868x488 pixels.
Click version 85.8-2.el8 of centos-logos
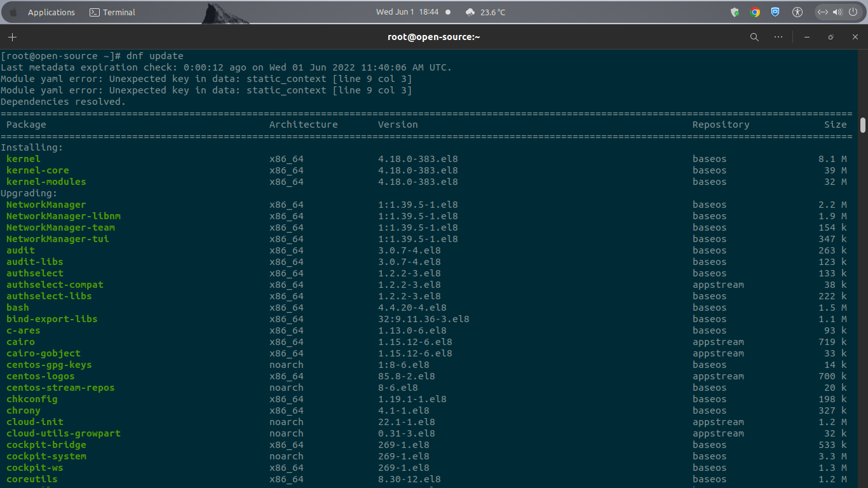(x=407, y=376)
